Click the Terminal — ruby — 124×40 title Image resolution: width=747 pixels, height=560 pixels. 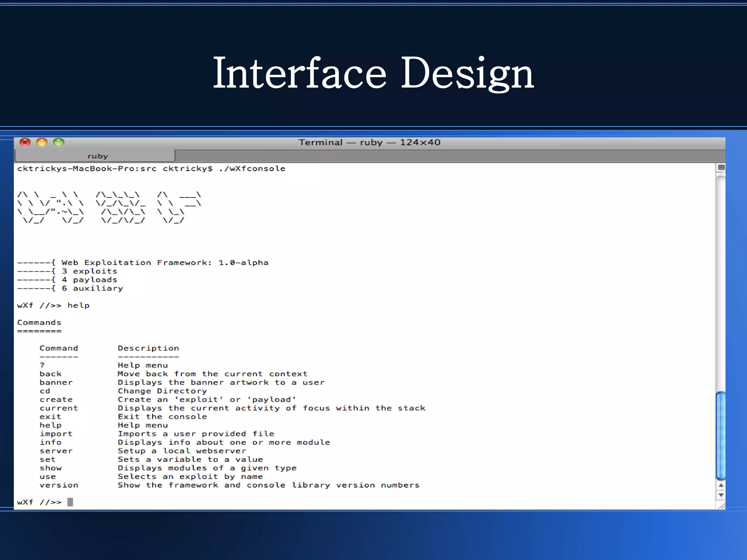(x=369, y=143)
